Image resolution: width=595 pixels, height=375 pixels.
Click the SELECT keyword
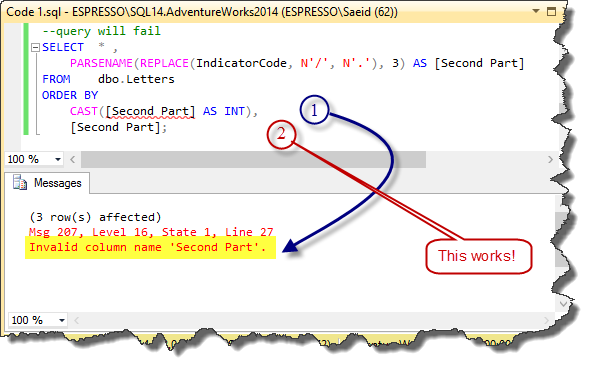tap(63, 47)
